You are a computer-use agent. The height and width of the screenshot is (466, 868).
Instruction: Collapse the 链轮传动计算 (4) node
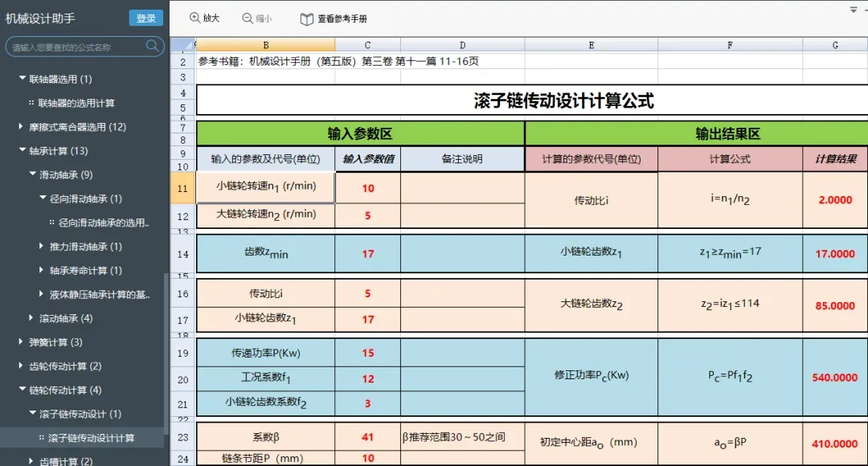tap(23, 390)
